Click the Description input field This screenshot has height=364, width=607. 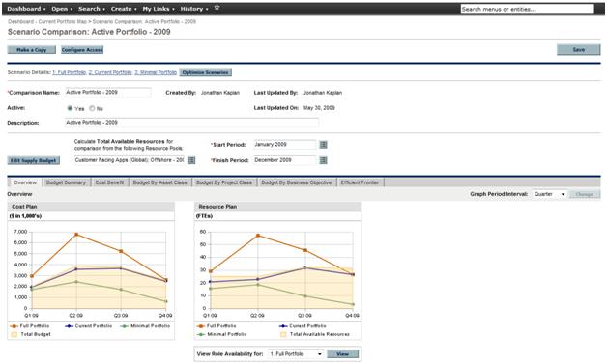tap(191, 123)
